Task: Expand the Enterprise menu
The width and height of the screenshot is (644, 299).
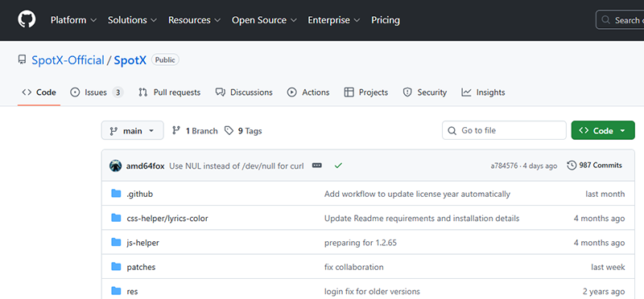Action: click(334, 20)
